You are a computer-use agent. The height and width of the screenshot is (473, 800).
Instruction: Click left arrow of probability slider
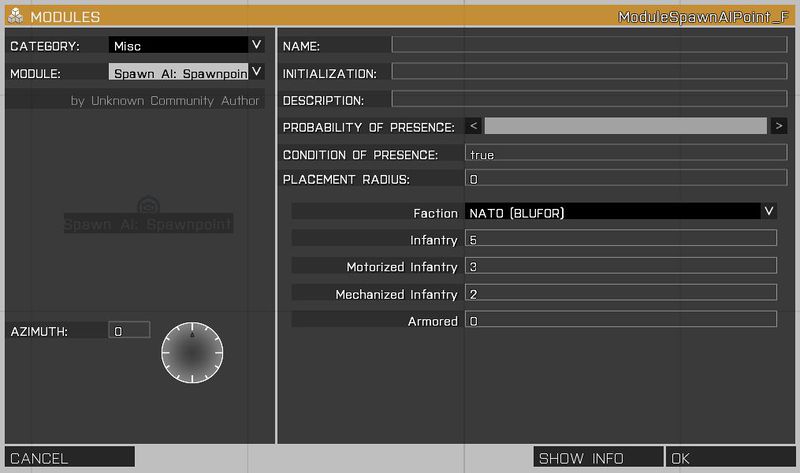pyautogui.click(x=473, y=126)
